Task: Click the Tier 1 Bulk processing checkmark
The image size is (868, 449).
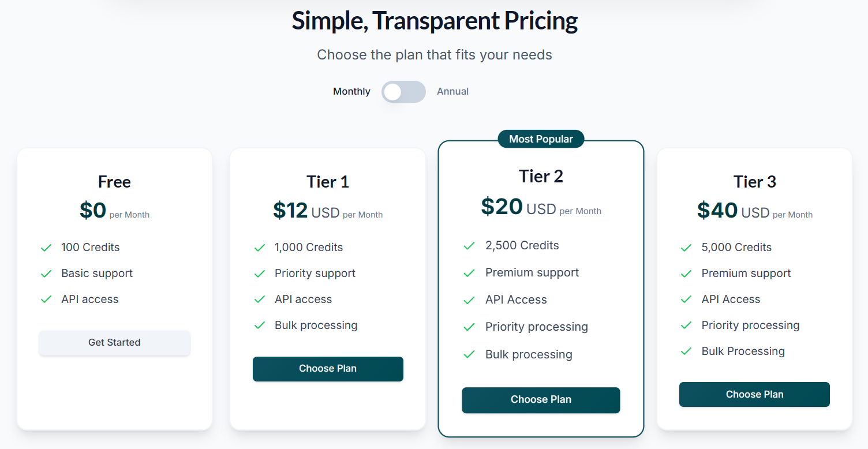Action: 260,325
